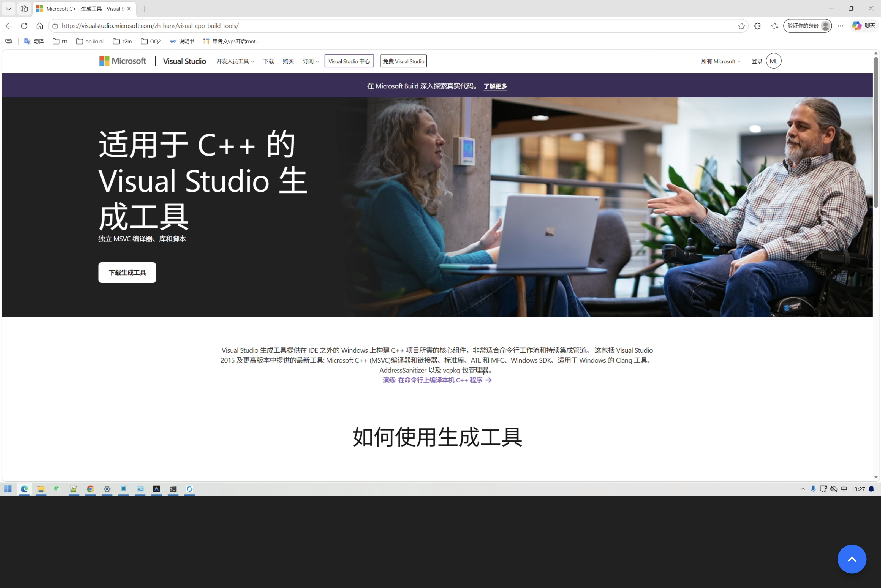Viewport: 881px width, 588px height.
Task: Open File Explorer from the taskbar
Action: (41, 489)
